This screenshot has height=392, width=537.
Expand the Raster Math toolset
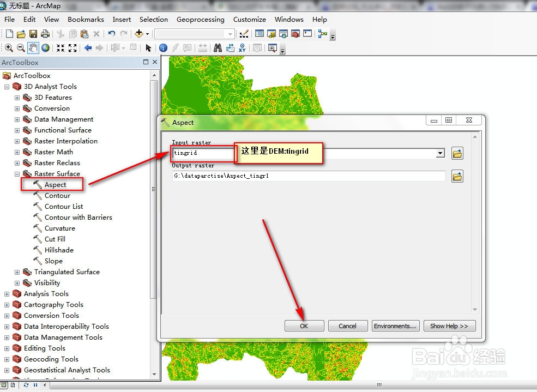click(x=17, y=152)
